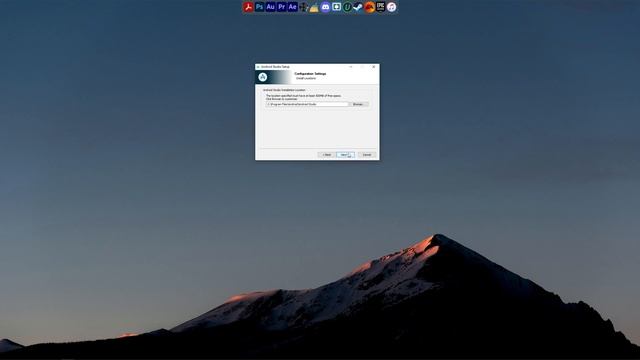Open the iTunes music icon in dock
This screenshot has height=360, width=640.
coord(391,7)
